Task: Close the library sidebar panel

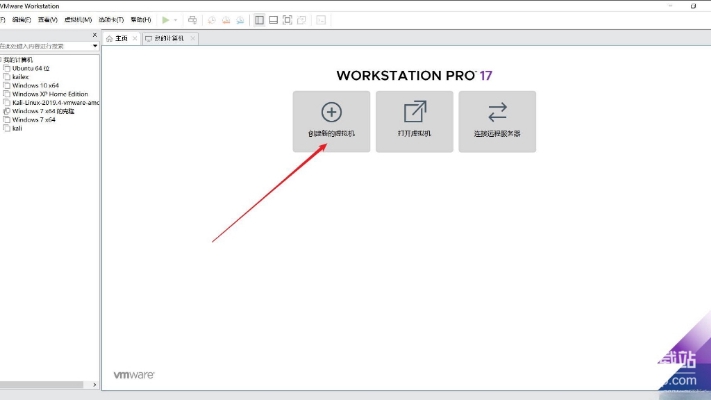Action: click(x=94, y=35)
